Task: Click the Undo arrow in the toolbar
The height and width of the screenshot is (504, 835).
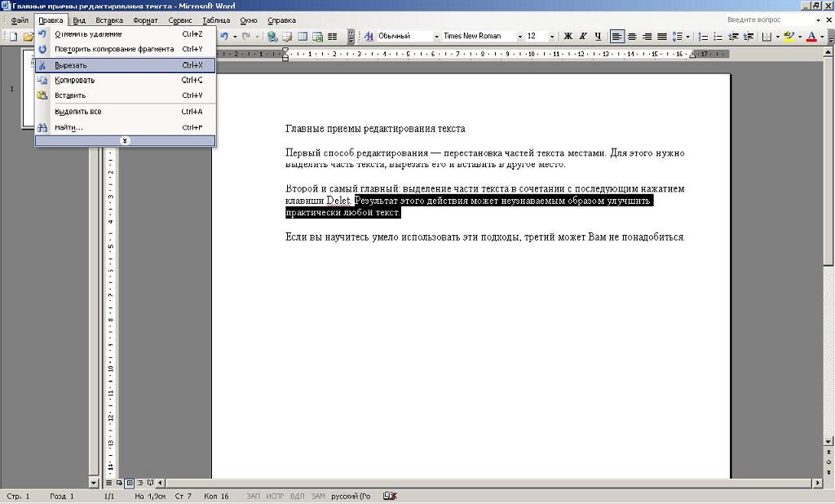Action: point(225,36)
